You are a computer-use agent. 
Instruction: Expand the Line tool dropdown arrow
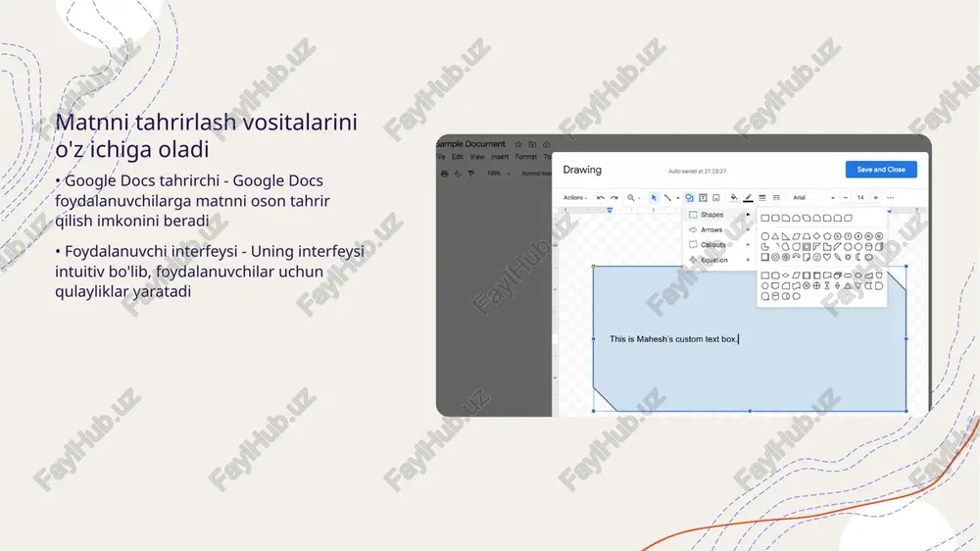[x=677, y=198]
